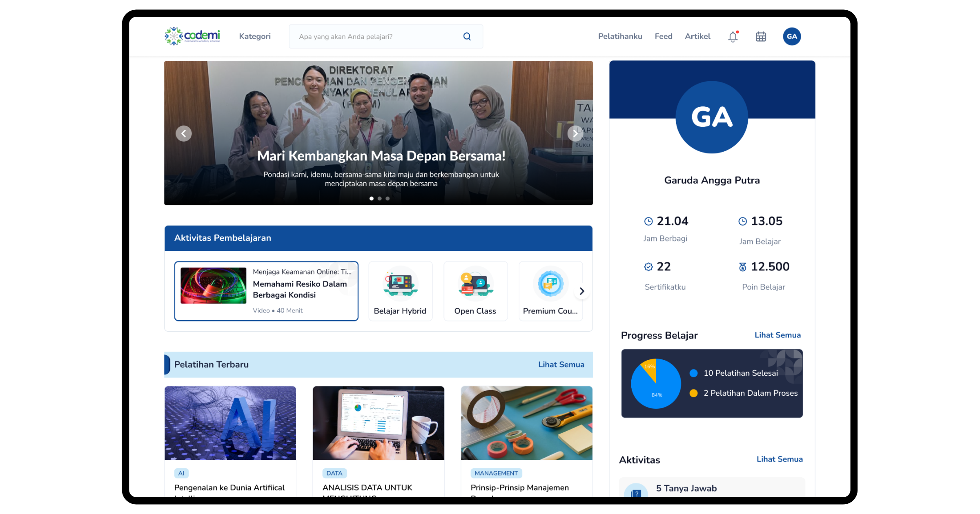Open the 'Memahami Resiko Dalam Berbagai Kondisi' card
The height and width of the screenshot is (514, 980).
[x=266, y=291]
